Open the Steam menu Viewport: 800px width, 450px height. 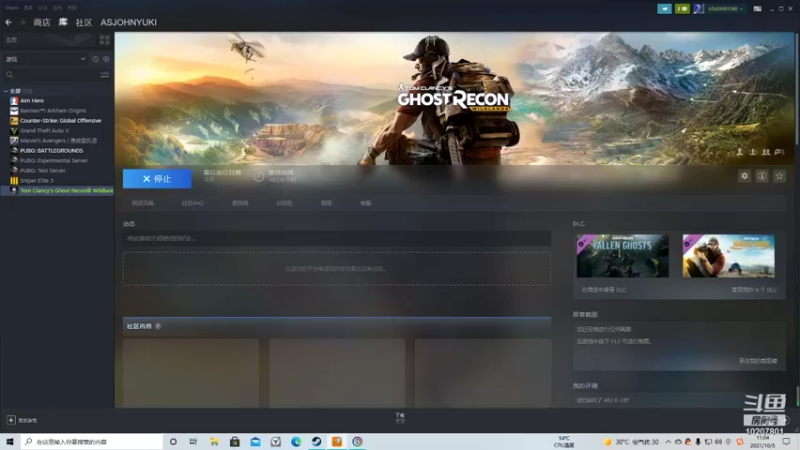[x=12, y=8]
